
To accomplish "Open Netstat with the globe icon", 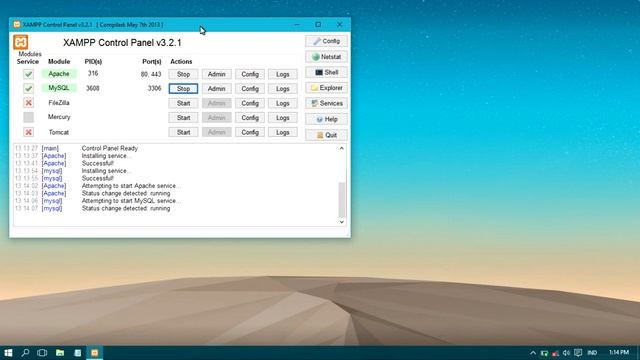I will click(326, 57).
